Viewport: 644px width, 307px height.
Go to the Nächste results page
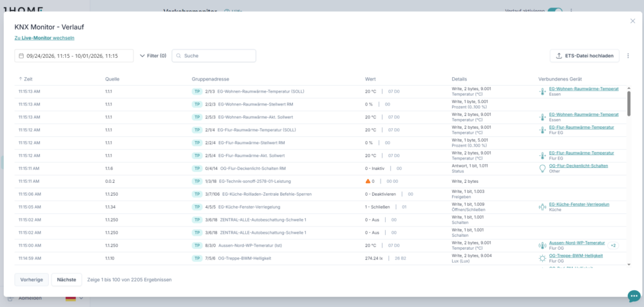tap(66, 279)
